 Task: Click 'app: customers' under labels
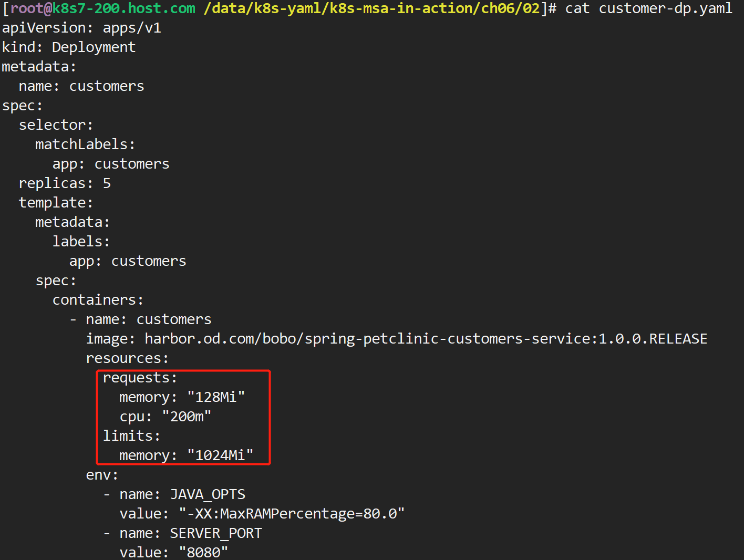click(128, 261)
